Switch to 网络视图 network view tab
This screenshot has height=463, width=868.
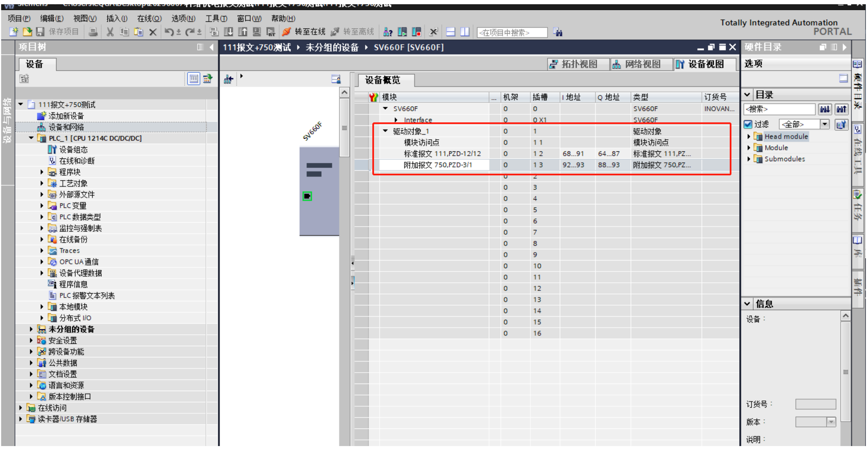[x=640, y=64]
